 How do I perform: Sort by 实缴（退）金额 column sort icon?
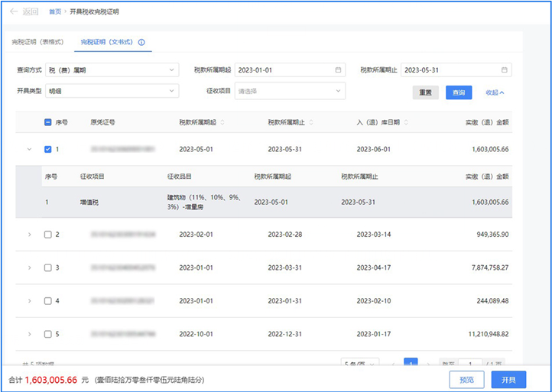click(x=512, y=122)
